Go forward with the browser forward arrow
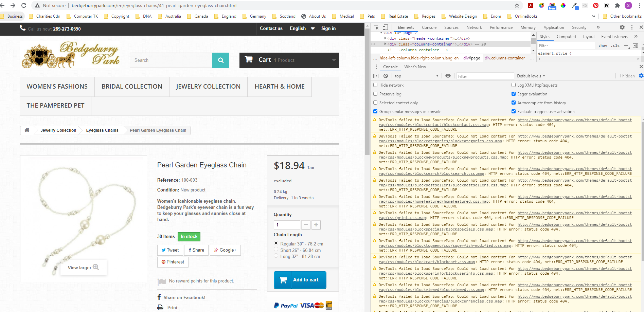Viewport: 644px width, 312px height. coord(13,5)
